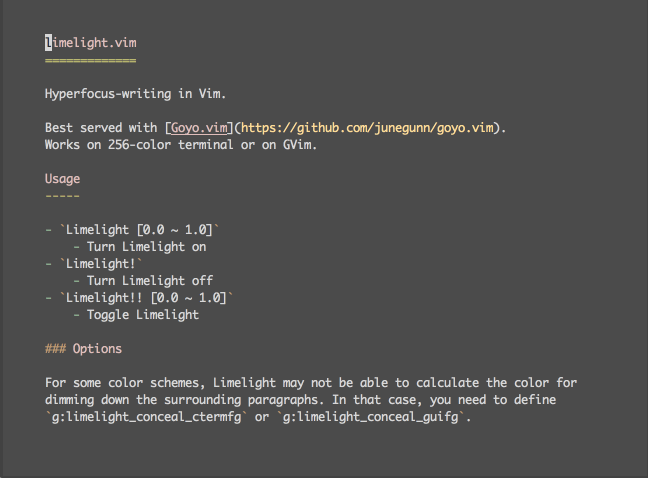Viewport: 648px width, 478px height.
Task: Click the 'Toggle Limelight' list item
Action: tap(143, 315)
